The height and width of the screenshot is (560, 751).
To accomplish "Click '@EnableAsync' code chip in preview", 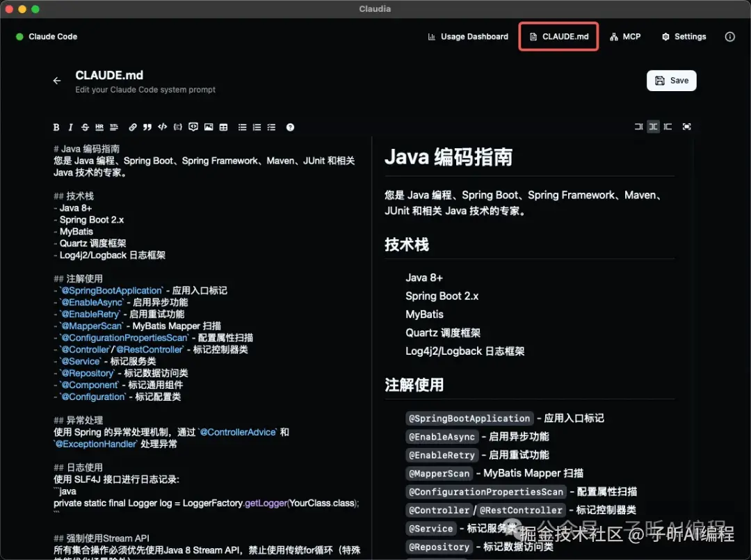I will pos(442,437).
